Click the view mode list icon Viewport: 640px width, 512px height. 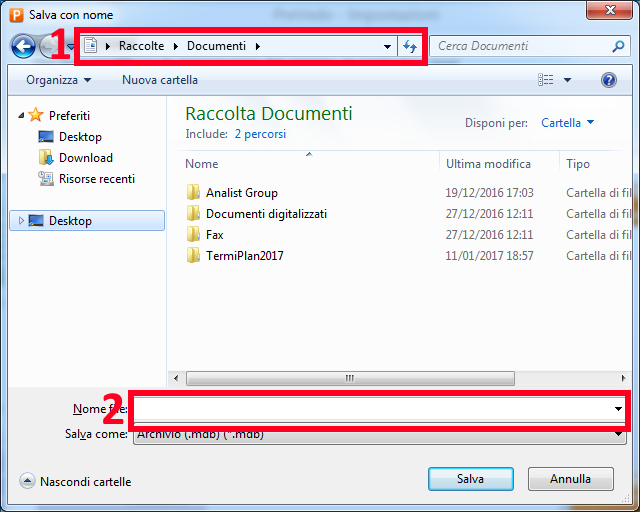(546, 80)
